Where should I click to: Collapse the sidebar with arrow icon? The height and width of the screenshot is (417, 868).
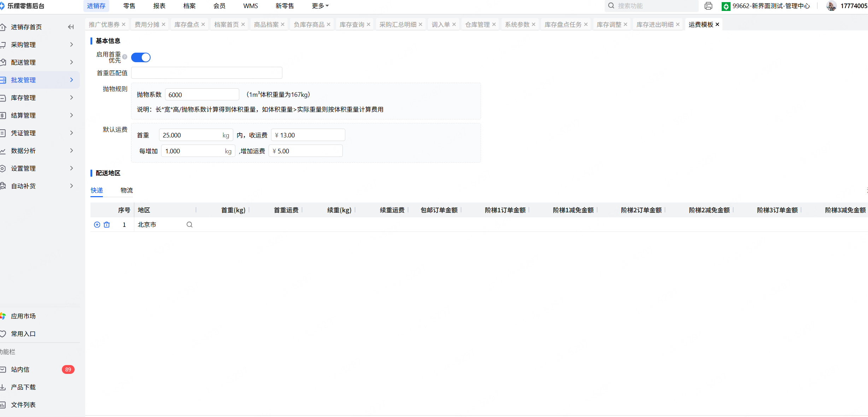[71, 27]
